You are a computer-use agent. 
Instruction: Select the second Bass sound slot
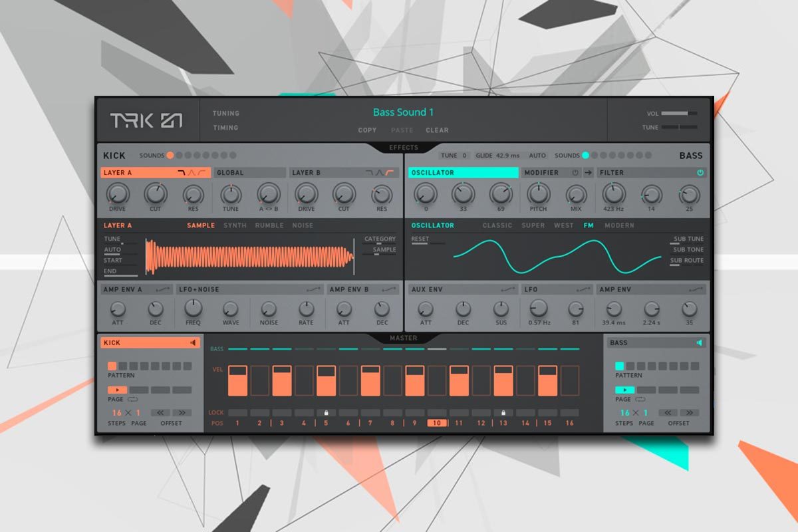[595, 155]
